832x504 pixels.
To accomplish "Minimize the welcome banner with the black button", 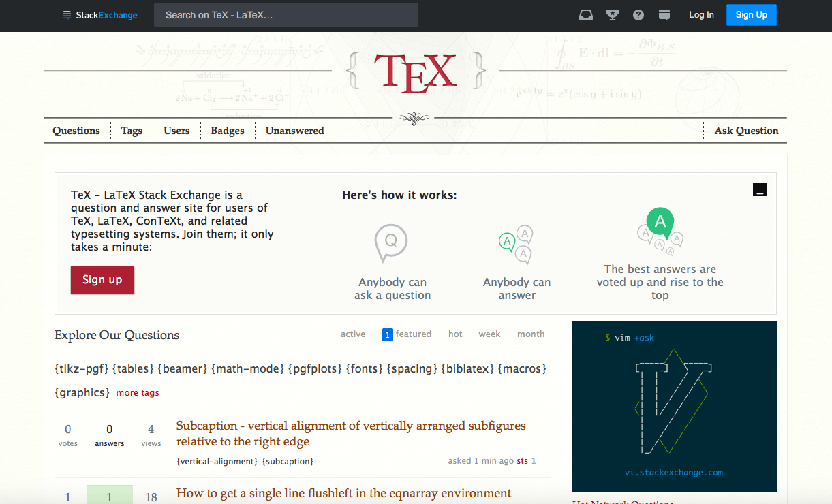I will (760, 189).
